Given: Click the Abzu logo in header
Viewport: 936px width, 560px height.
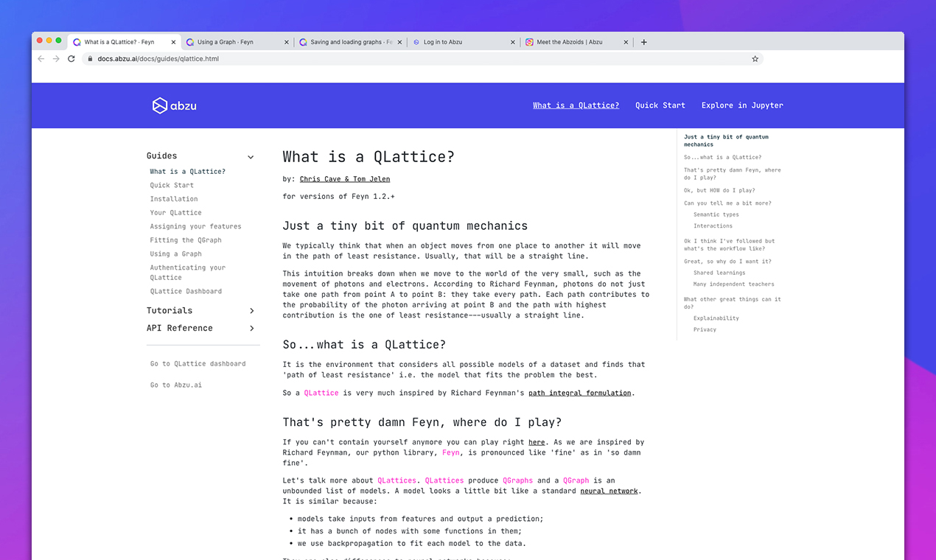Looking at the screenshot, I should click(x=175, y=105).
